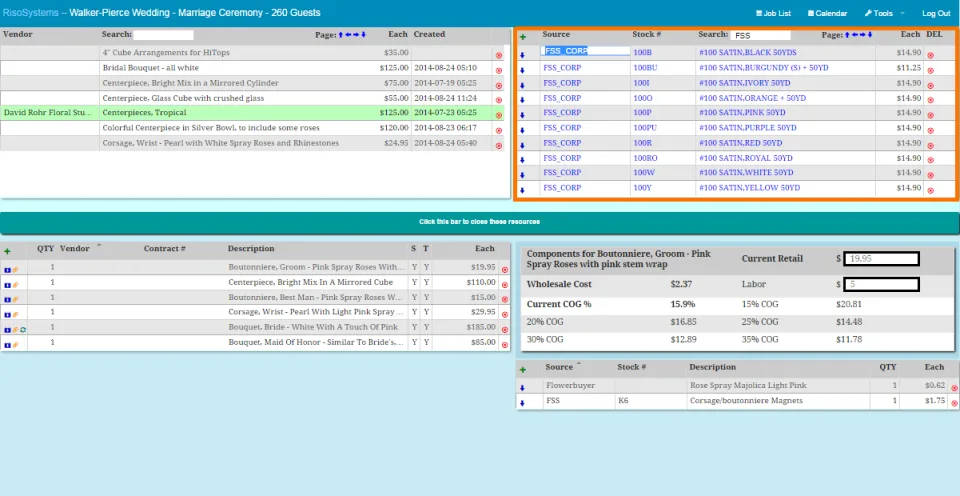The width and height of the screenshot is (960, 496).
Task: Open the Calendar menu item
Action: pos(827,13)
